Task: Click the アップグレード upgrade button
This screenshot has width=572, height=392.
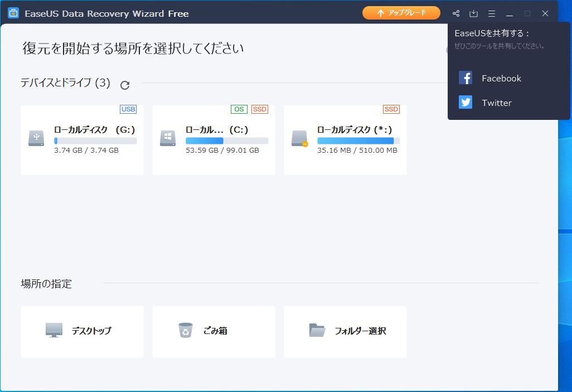Action: pos(401,13)
